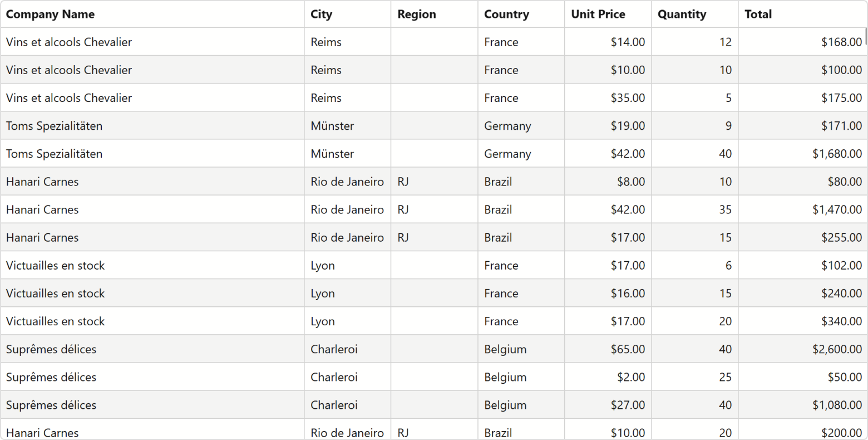
Task: Select the Suprêmes délices row with $50.00 total
Action: click(x=434, y=377)
